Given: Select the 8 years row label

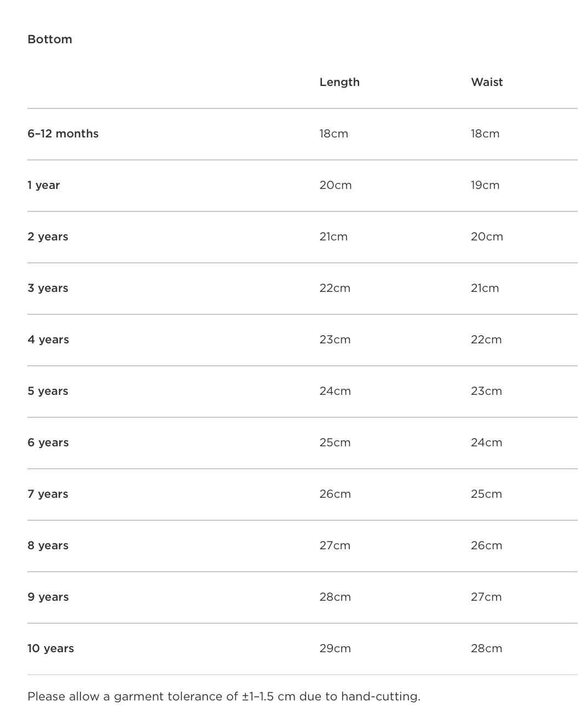Looking at the screenshot, I should [48, 545].
